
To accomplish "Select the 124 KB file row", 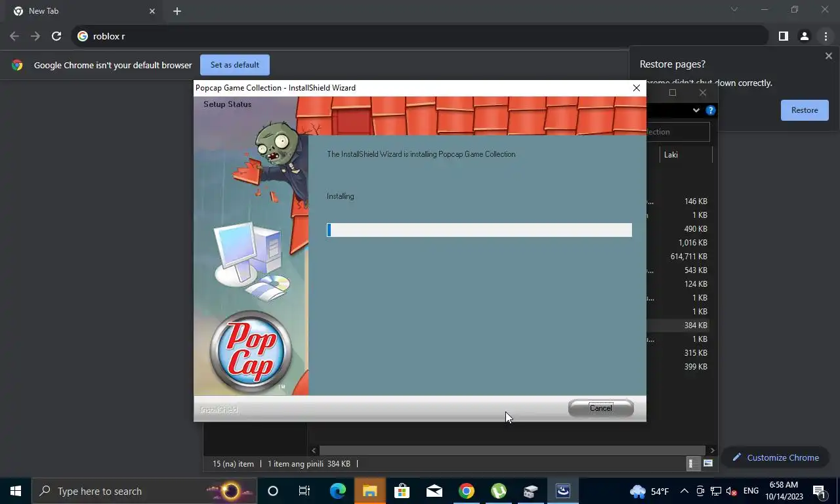I will tap(679, 284).
